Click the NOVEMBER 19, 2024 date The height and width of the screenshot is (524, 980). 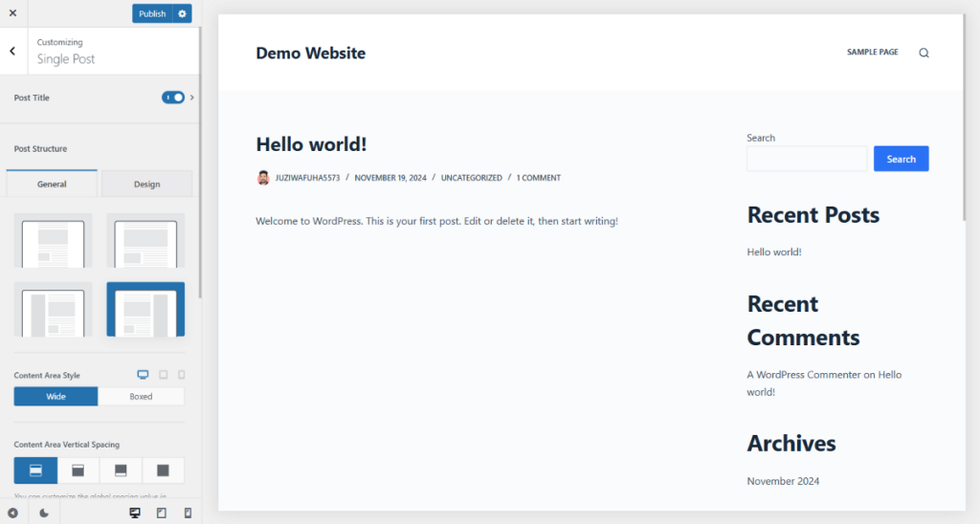coord(390,178)
